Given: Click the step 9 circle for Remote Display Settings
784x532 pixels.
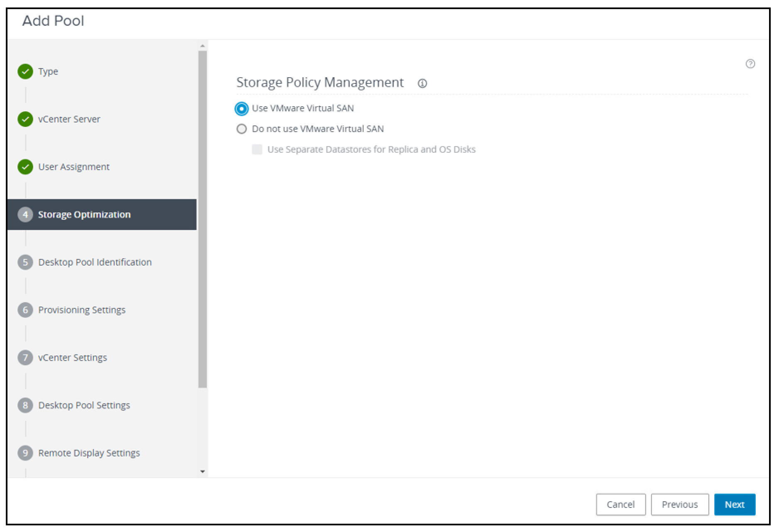Looking at the screenshot, I should click(25, 453).
